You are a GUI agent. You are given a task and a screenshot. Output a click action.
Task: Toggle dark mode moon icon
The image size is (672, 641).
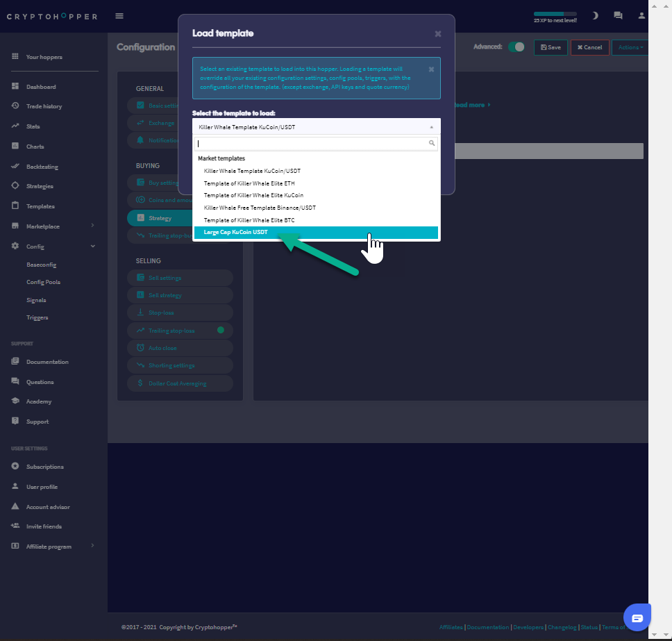point(595,16)
